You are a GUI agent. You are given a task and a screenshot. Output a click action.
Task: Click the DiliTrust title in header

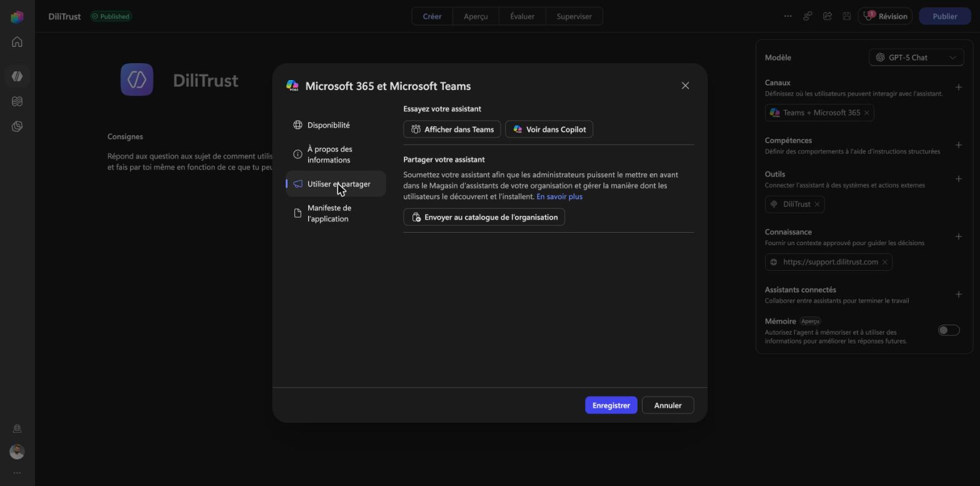pyautogui.click(x=64, y=16)
